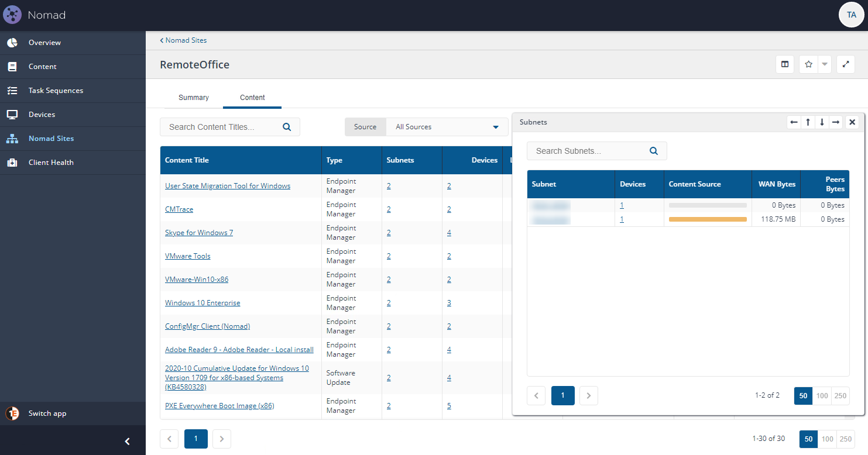Set Subnets panel page size to 100
The width and height of the screenshot is (868, 455).
(822, 396)
